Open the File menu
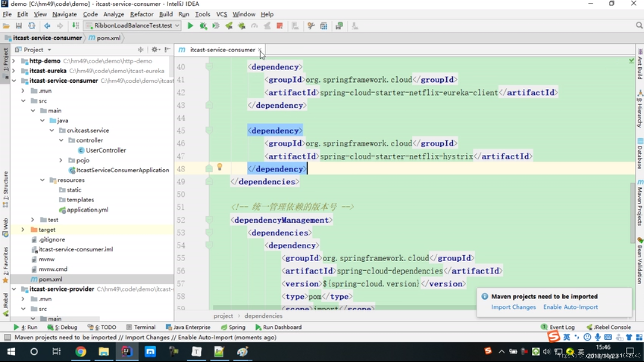Screen dimensions: 644x362 (x=7, y=14)
